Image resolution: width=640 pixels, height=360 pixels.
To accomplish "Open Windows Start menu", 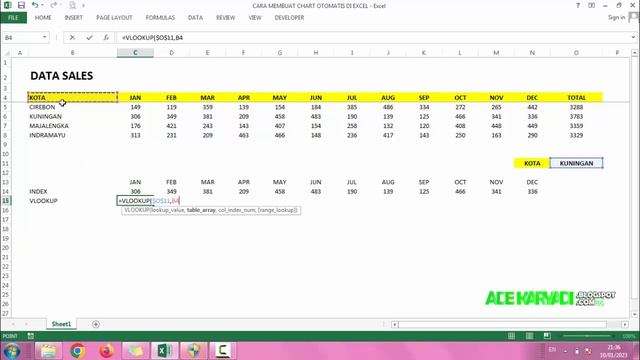I will [12, 351].
